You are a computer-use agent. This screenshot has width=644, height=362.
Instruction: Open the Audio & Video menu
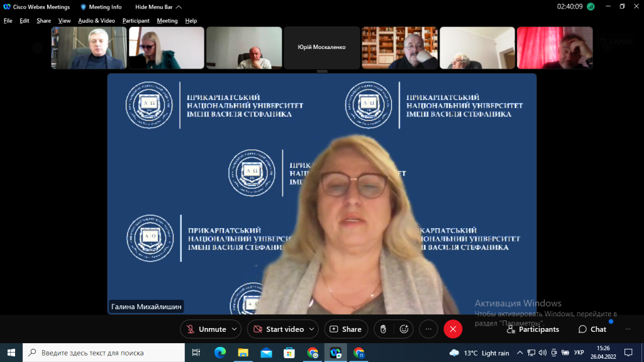(96, 21)
